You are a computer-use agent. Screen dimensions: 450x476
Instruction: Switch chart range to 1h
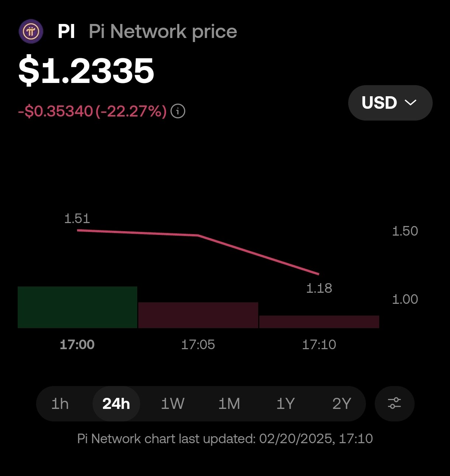coord(60,404)
